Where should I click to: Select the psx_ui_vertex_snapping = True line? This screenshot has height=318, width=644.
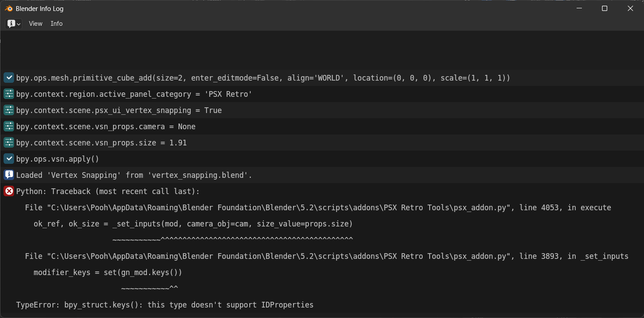pos(322,110)
